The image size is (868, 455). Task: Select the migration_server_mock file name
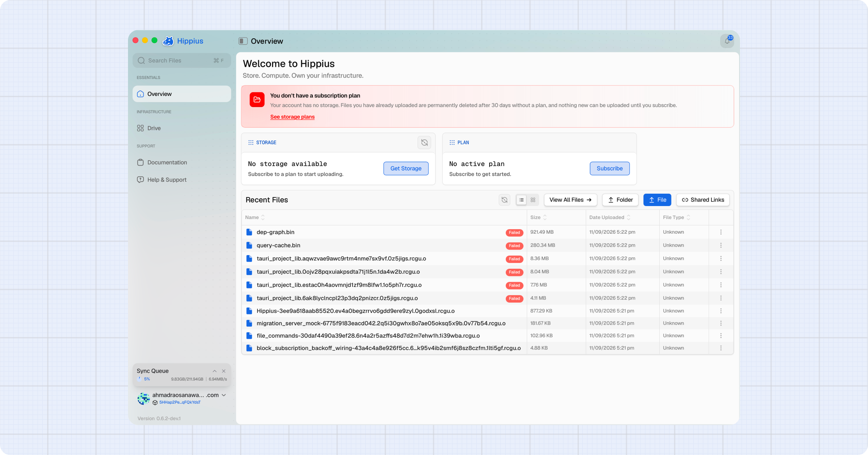pos(381,323)
